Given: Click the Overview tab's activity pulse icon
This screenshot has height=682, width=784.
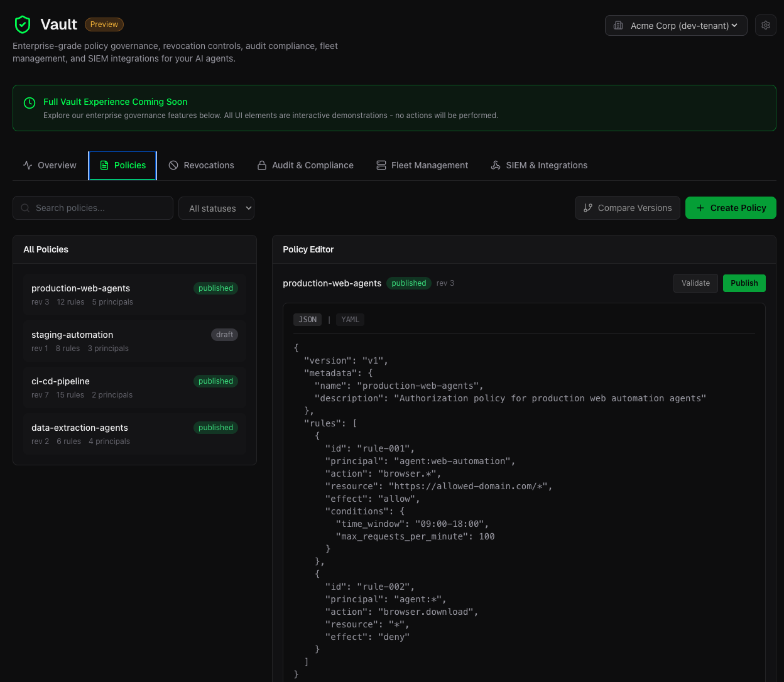Looking at the screenshot, I should tap(28, 165).
